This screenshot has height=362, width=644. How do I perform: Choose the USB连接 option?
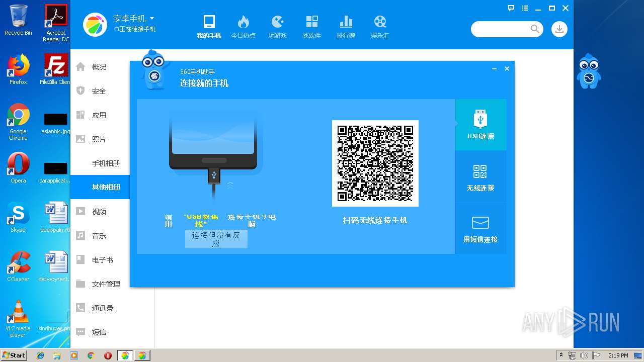pos(480,125)
